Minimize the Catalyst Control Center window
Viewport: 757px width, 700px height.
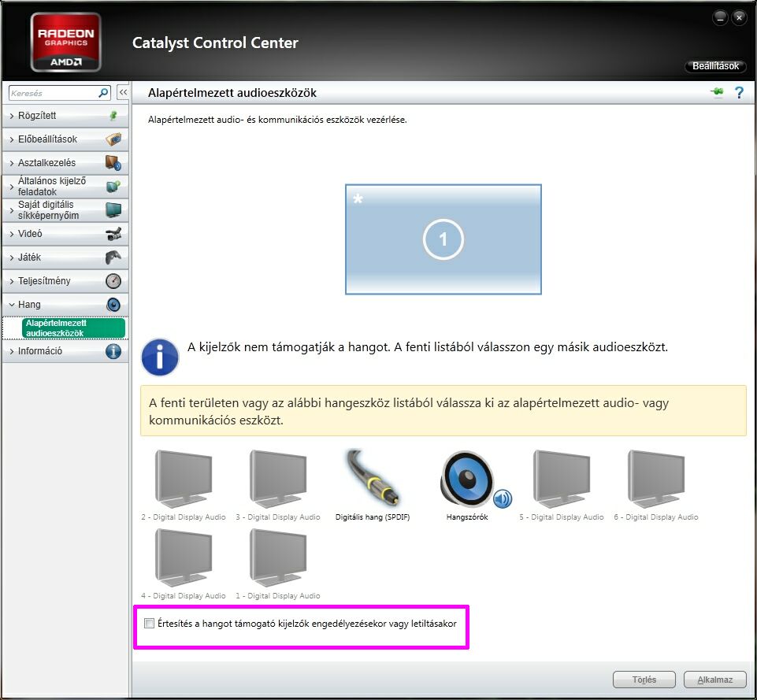(720, 18)
